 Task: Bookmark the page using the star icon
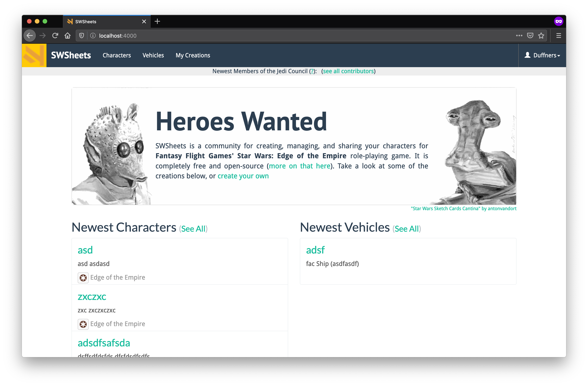point(541,35)
